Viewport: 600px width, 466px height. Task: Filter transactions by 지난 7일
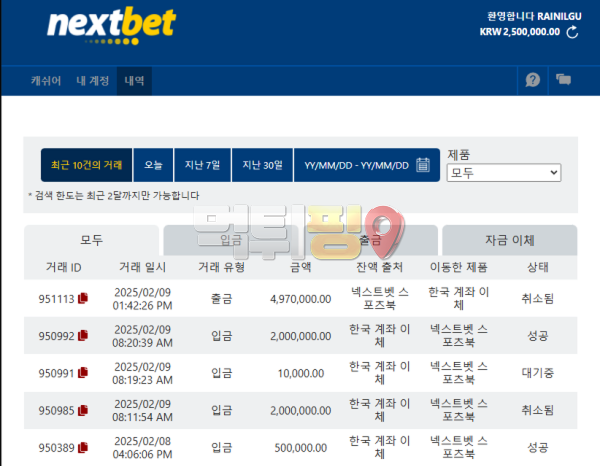[x=202, y=165]
